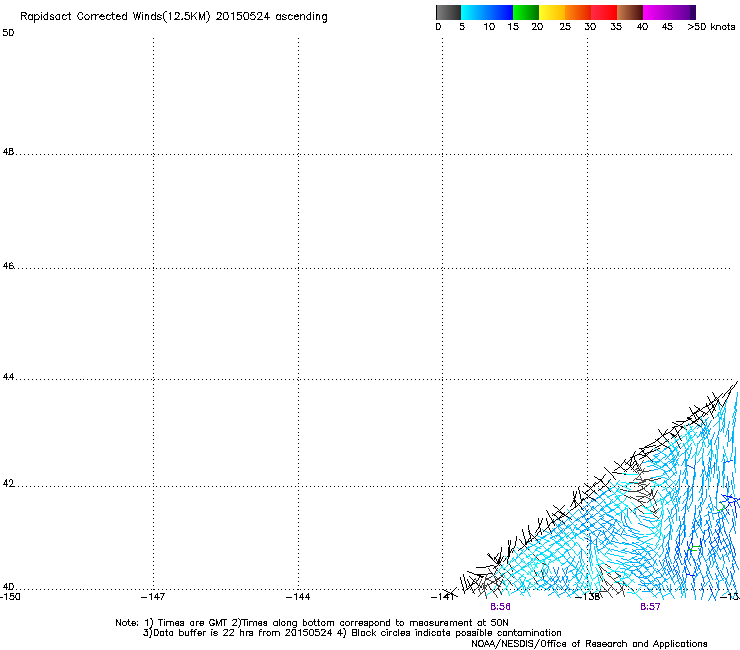
Task: Click the red 30-35 knots color band
Action: pos(604,12)
